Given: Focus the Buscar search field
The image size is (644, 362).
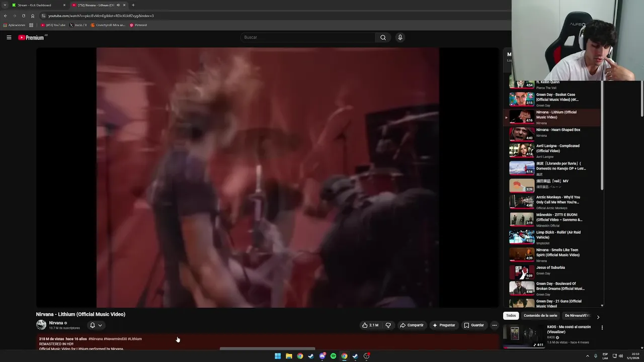Looking at the screenshot, I should coord(307,37).
